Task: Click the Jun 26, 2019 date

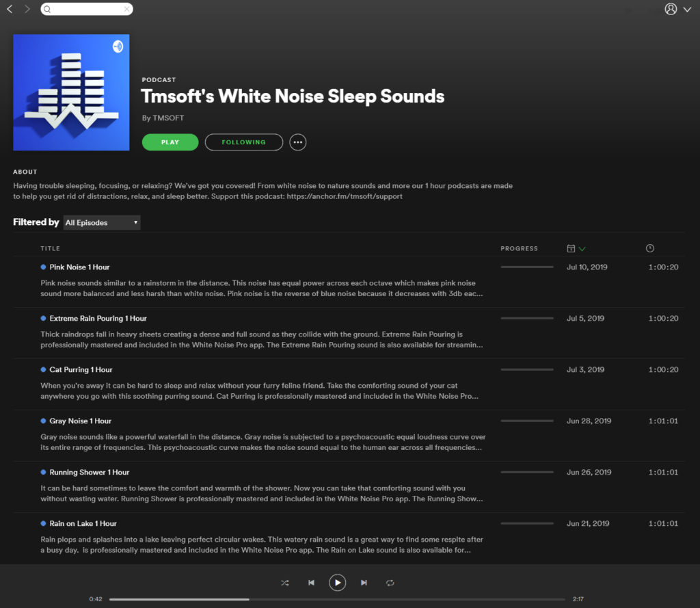Action: point(589,472)
